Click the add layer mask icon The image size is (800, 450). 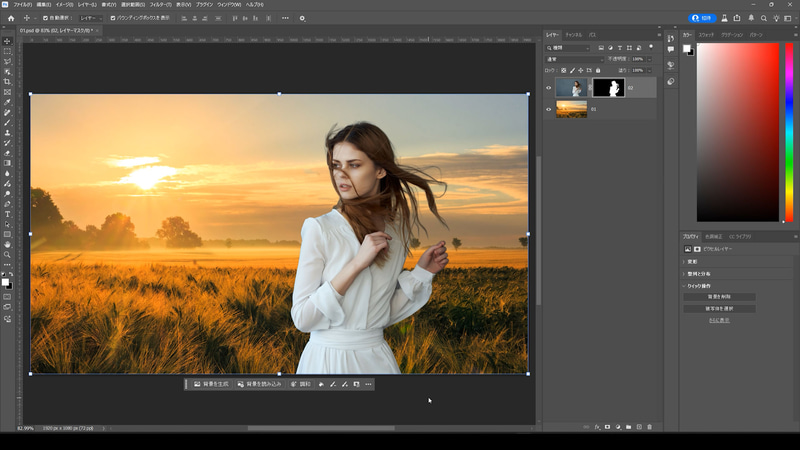(x=607, y=427)
